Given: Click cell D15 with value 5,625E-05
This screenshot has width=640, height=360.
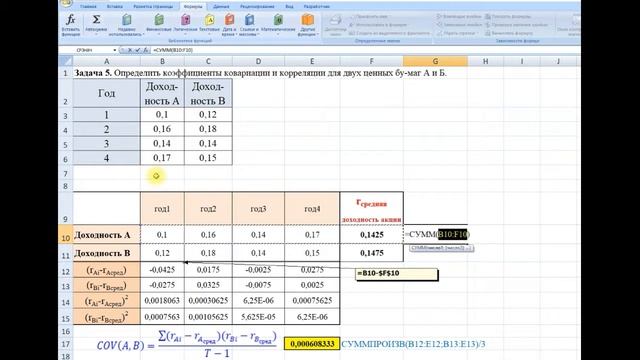Looking at the screenshot, I should click(x=258, y=317).
